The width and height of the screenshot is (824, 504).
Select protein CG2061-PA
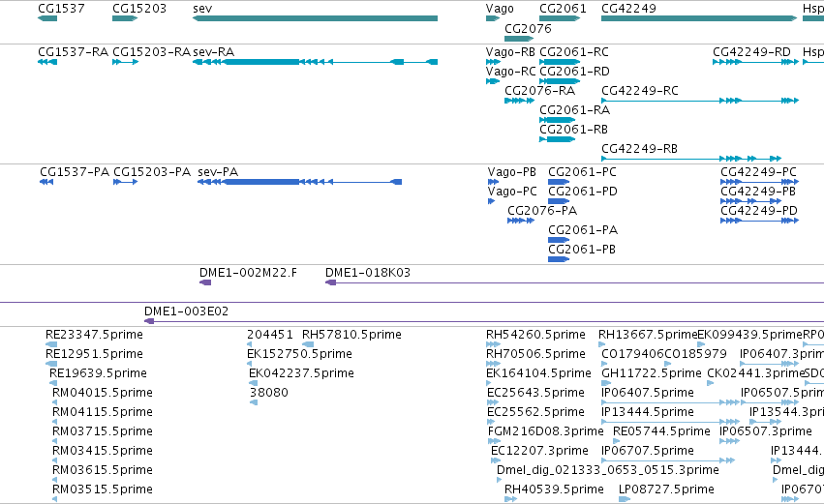[559, 240]
